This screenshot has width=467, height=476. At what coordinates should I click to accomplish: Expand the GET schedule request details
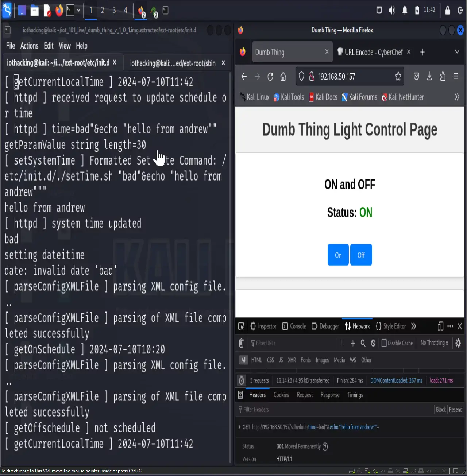pos(240,427)
